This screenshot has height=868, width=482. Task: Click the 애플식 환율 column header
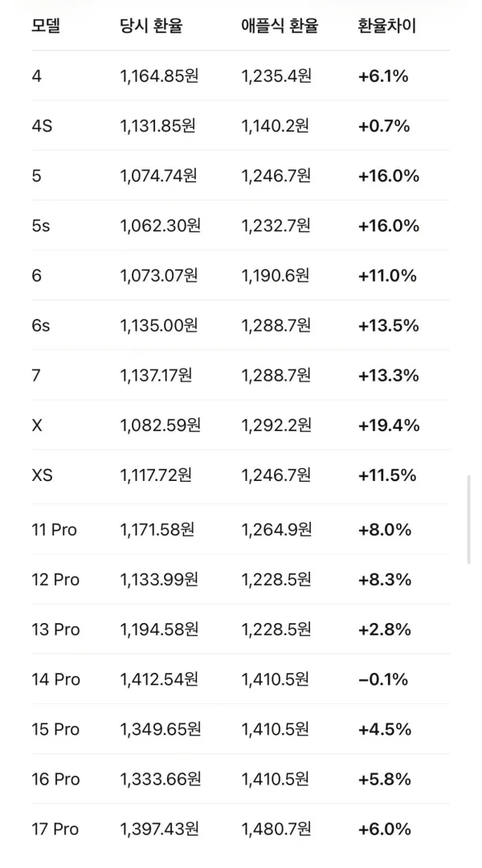tap(280, 26)
